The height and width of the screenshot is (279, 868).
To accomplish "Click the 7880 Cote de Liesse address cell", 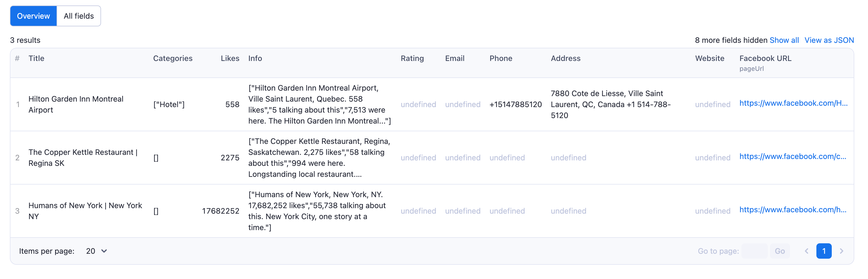I will coord(611,104).
